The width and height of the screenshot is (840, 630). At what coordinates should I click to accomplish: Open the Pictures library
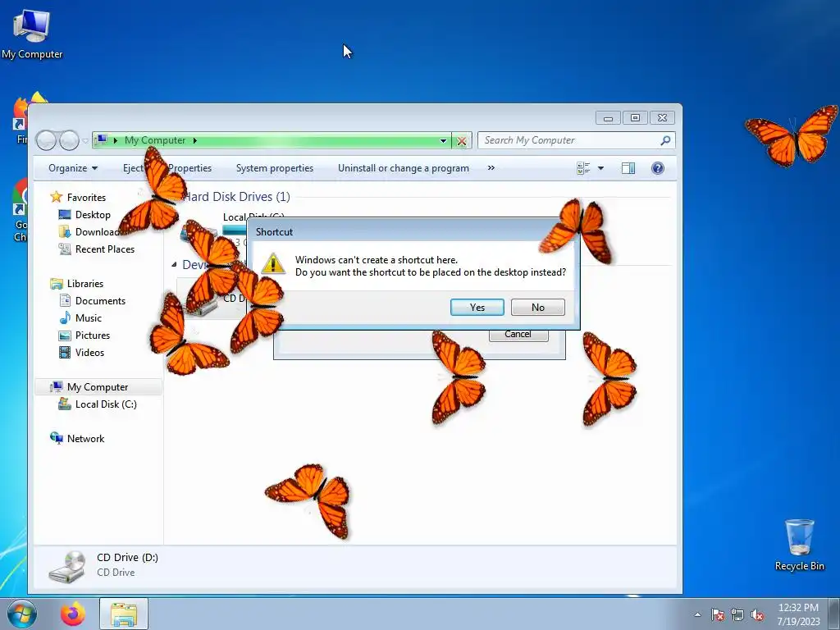click(93, 336)
